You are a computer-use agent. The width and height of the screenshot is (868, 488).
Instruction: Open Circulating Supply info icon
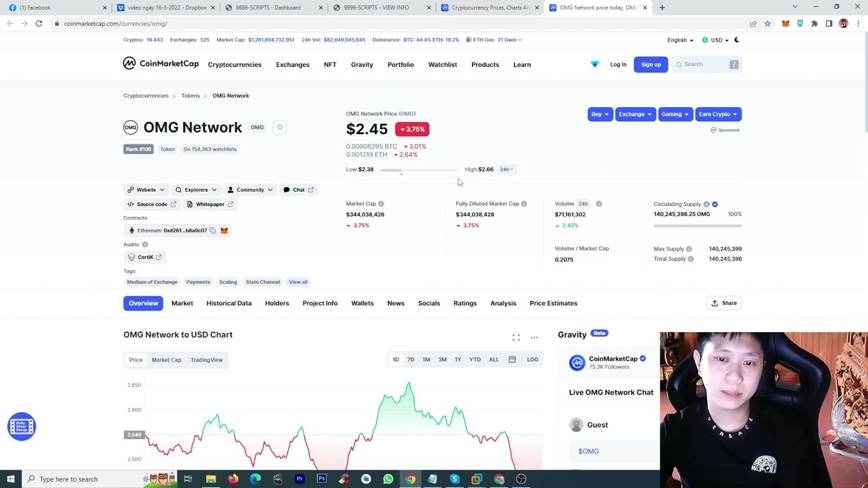point(706,204)
